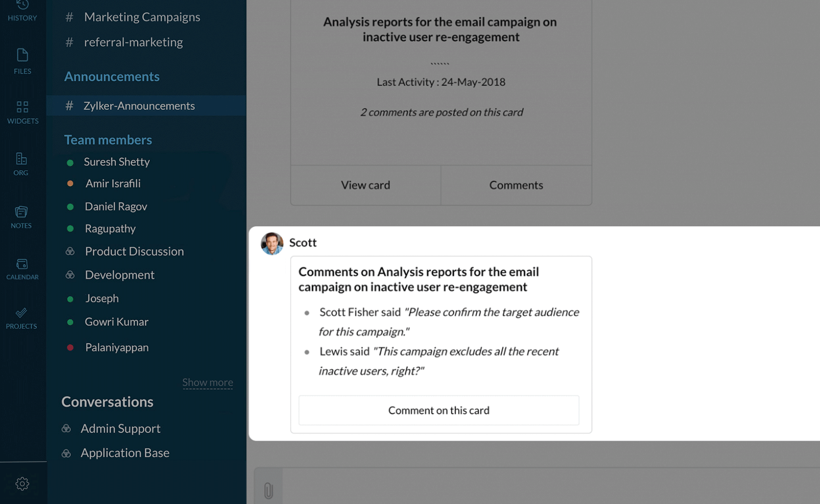Click the paperclip attachment icon
This screenshot has height=504, width=820.
coord(269,490)
